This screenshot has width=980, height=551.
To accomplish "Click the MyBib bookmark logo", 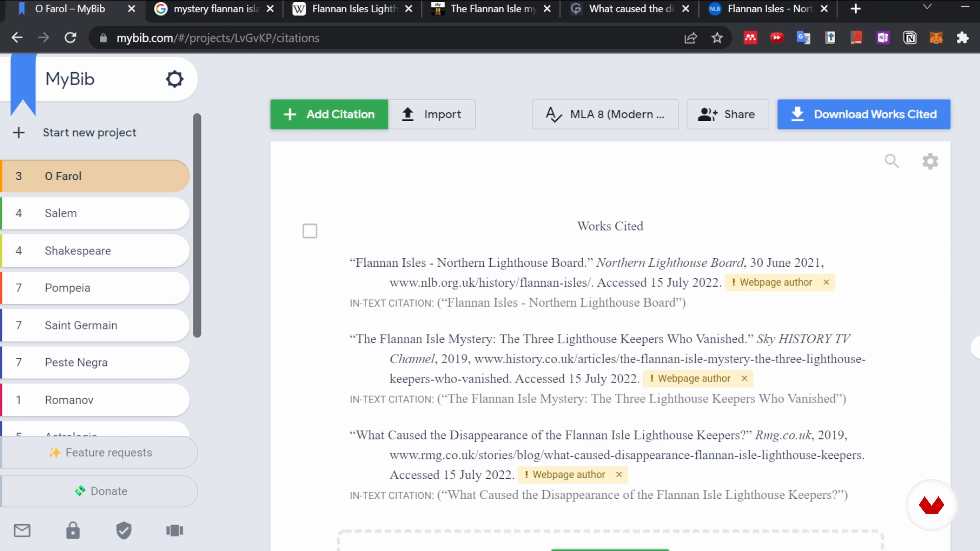I will (23, 84).
